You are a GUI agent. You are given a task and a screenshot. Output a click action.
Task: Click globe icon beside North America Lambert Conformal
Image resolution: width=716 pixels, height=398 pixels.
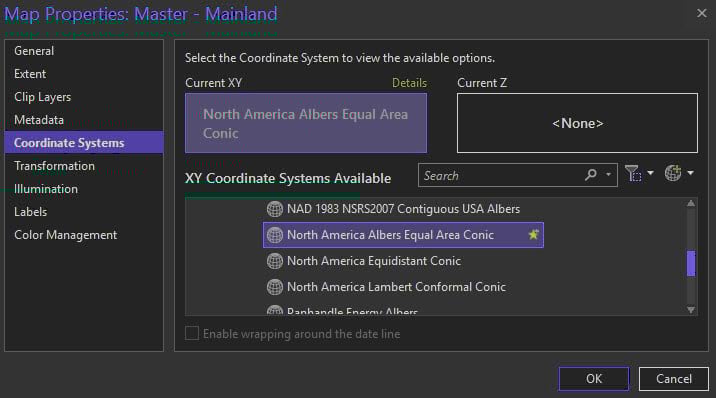pyautogui.click(x=274, y=287)
